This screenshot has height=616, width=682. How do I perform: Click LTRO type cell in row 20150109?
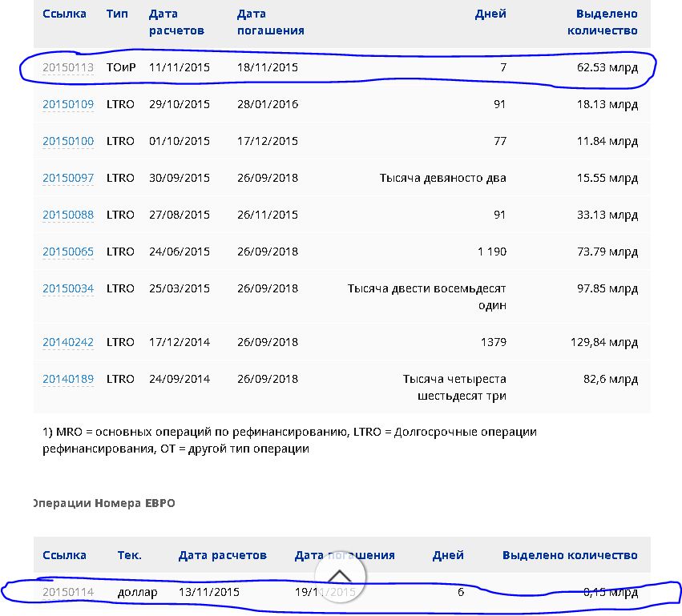pyautogui.click(x=120, y=105)
